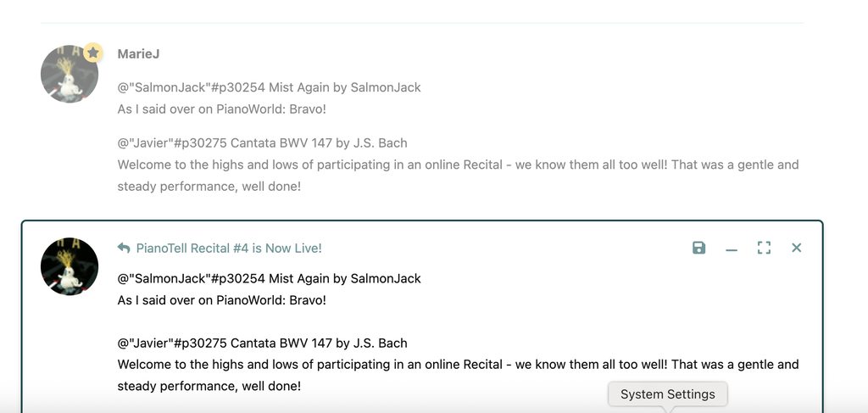The width and height of the screenshot is (868, 413).
Task: Click posted paragraph starting "Welcome to the highs"
Action: coord(458,165)
